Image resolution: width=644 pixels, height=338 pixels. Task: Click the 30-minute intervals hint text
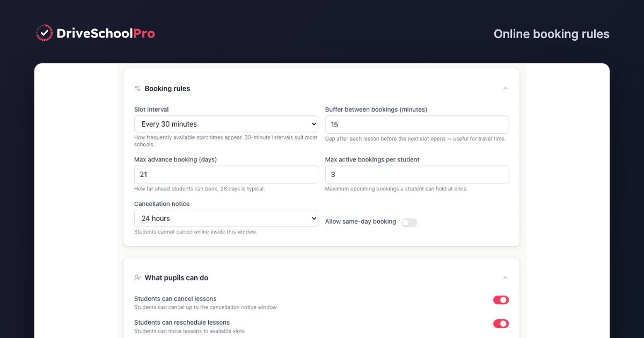click(226, 142)
